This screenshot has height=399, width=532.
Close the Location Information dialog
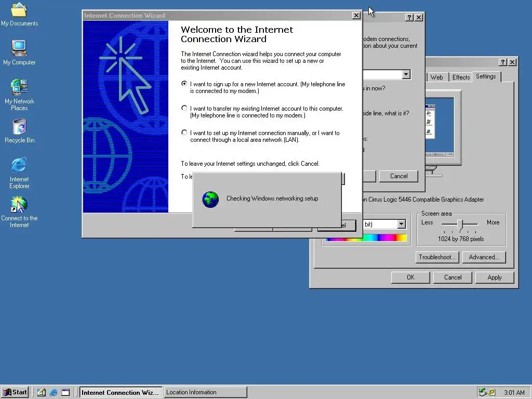tap(419, 18)
